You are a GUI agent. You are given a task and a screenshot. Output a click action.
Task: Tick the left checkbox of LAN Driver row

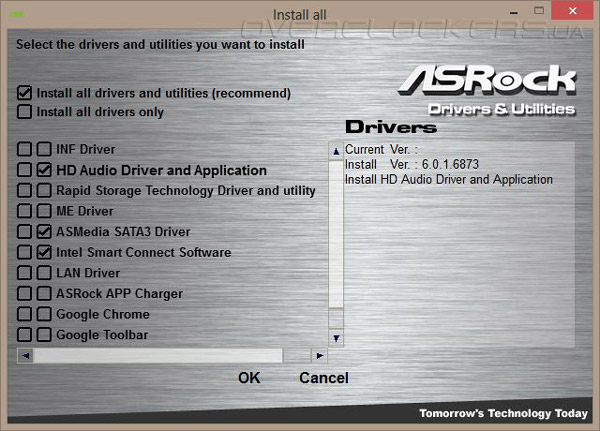tap(24, 273)
